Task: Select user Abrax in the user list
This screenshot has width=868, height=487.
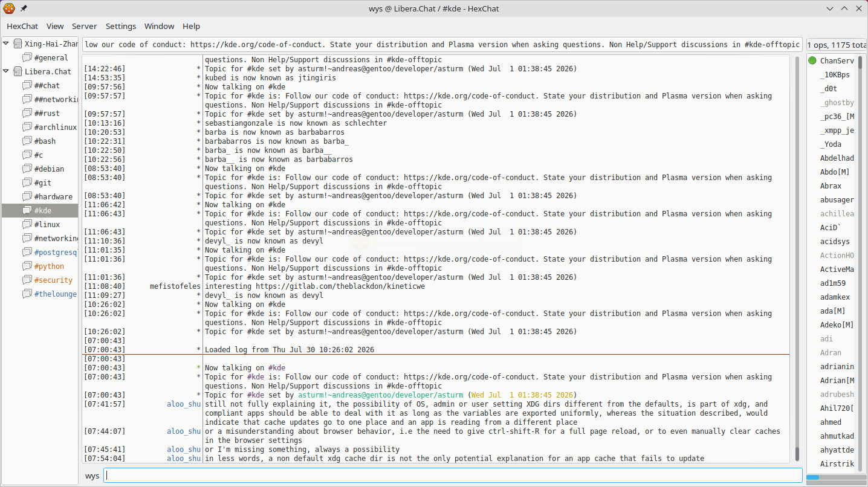Action: click(x=831, y=186)
